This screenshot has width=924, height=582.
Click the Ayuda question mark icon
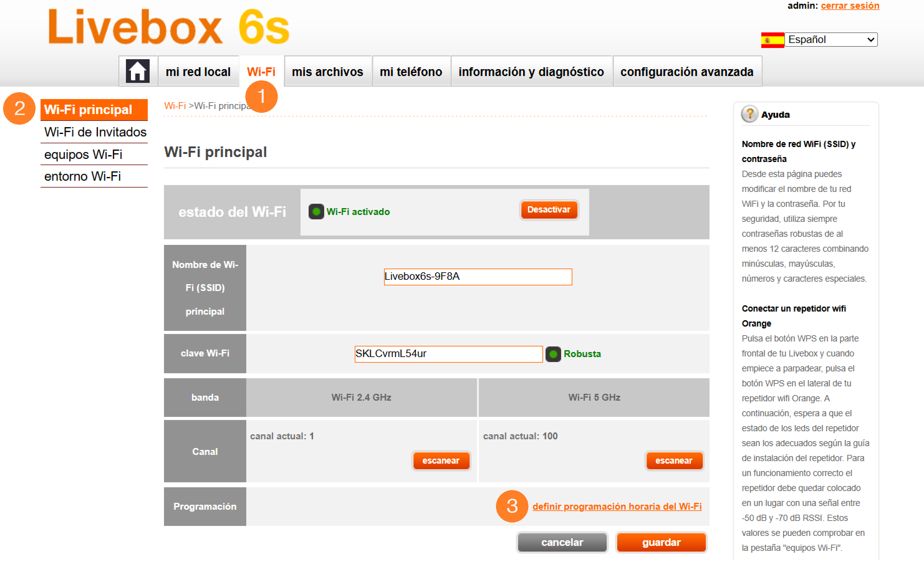[749, 114]
